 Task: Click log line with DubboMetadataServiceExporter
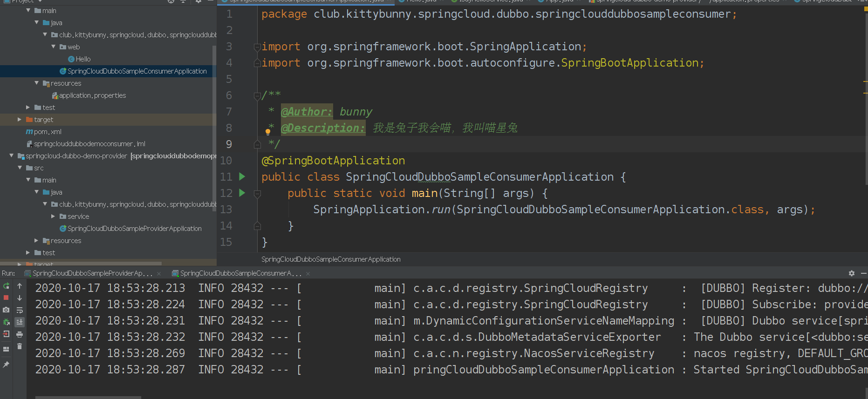click(x=451, y=337)
